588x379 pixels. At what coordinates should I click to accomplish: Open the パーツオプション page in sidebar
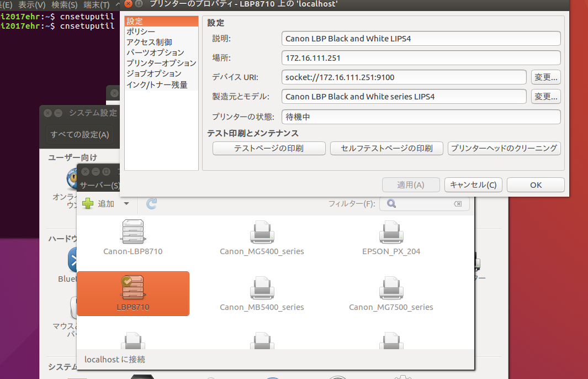click(161, 52)
